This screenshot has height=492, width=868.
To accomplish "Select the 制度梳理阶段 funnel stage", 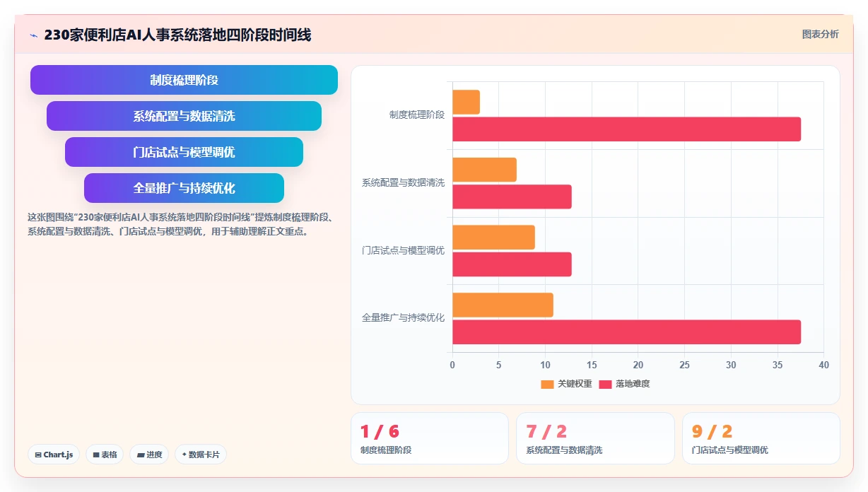I will pos(184,80).
